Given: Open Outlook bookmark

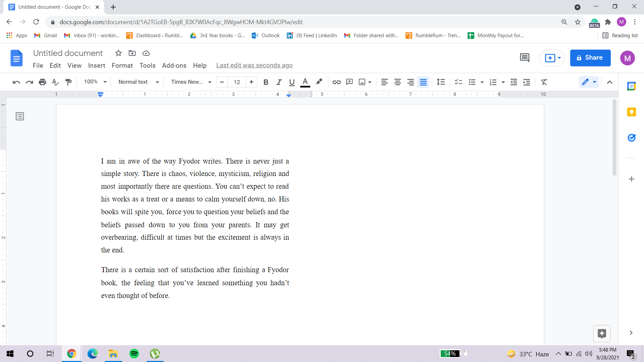Looking at the screenshot, I should 266,36.
